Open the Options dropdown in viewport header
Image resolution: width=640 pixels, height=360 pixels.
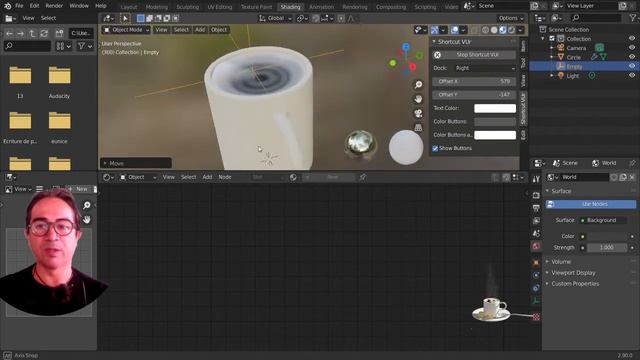(x=511, y=18)
